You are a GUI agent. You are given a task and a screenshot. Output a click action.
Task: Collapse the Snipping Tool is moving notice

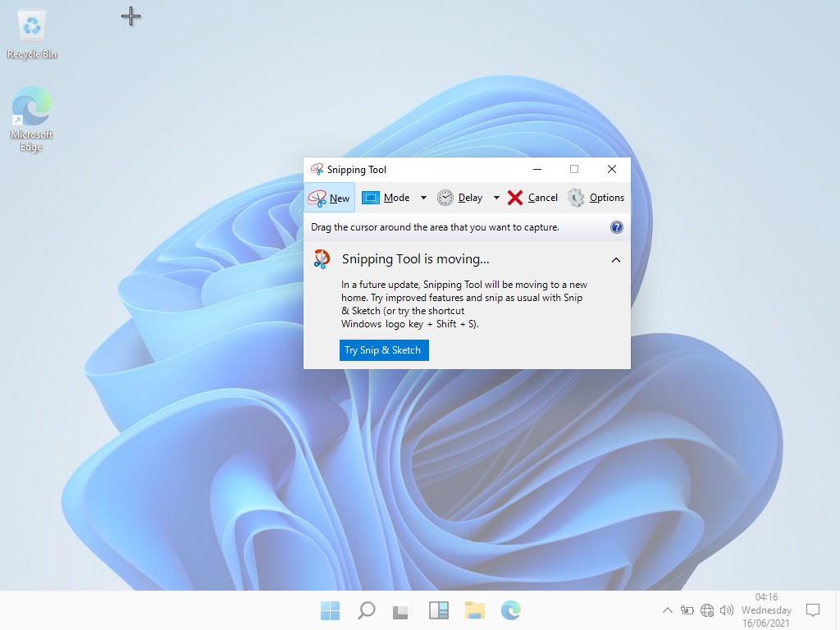coord(616,260)
